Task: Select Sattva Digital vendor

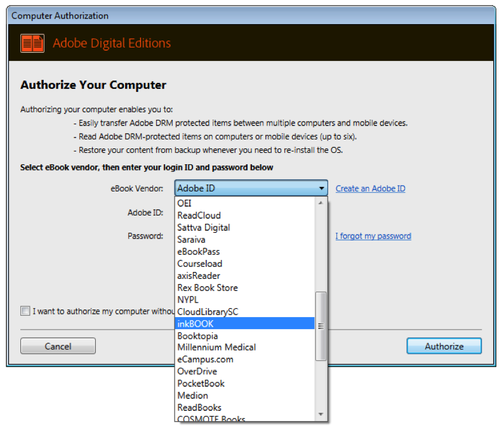Action: pyautogui.click(x=245, y=228)
